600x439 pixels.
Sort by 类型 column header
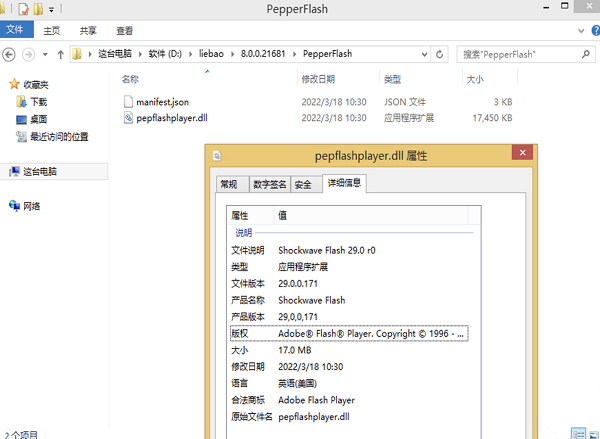[392, 79]
